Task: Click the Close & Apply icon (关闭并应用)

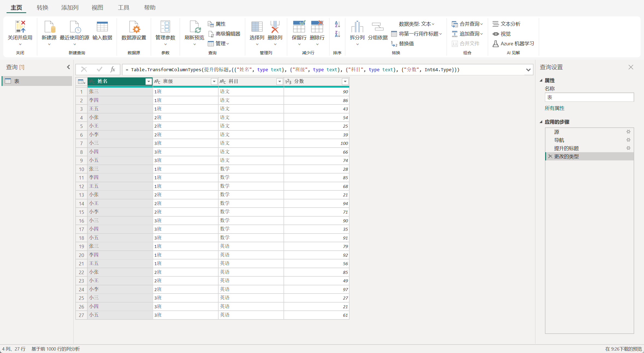Action: tap(20, 27)
